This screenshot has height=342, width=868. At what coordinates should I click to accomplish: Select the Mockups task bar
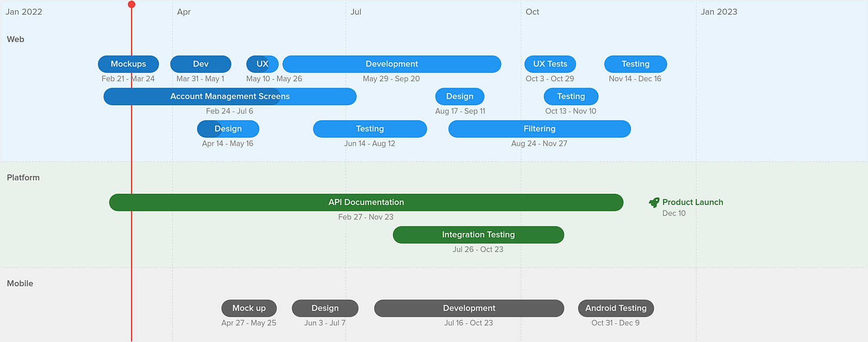click(128, 64)
